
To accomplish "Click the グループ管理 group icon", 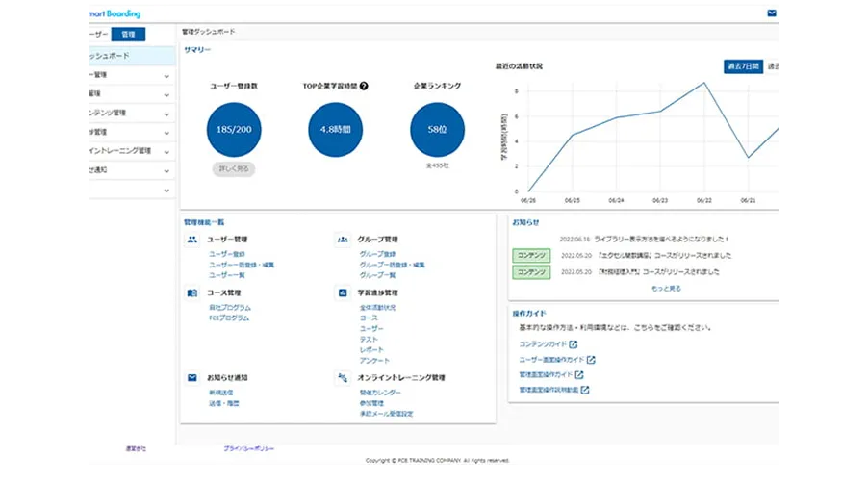I will click(x=343, y=240).
